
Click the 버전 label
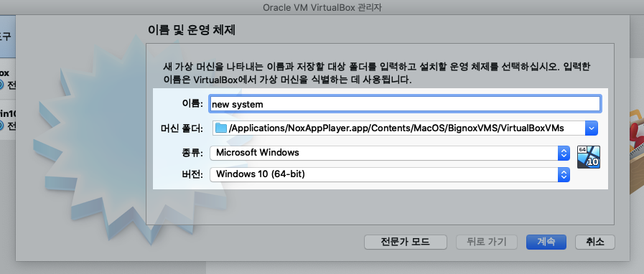[192, 175]
